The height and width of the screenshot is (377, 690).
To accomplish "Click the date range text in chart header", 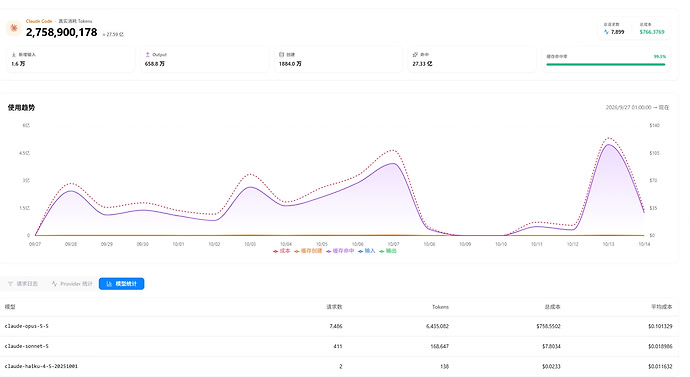I will pos(637,107).
